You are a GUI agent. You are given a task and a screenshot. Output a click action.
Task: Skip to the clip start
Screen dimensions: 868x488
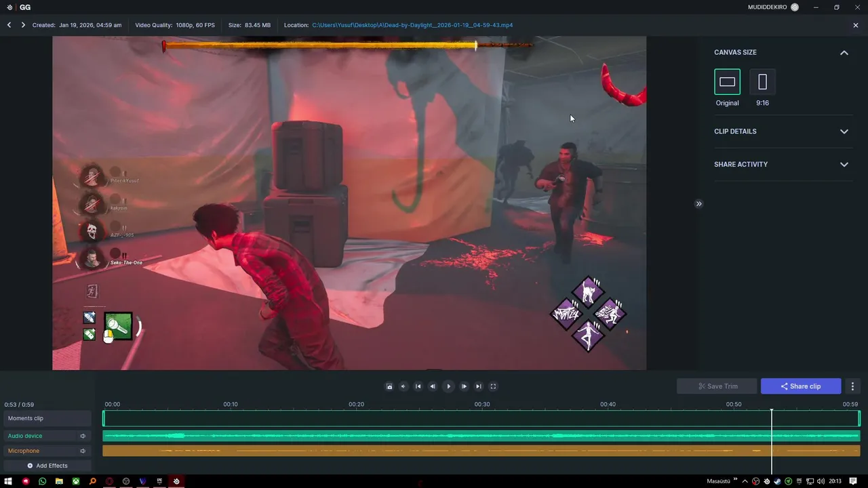(x=418, y=386)
